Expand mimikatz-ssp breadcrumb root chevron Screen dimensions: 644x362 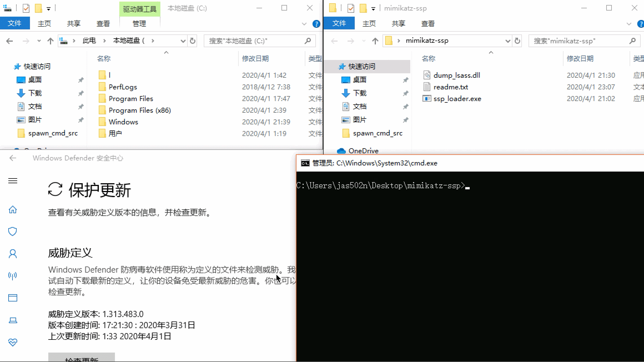pos(399,41)
